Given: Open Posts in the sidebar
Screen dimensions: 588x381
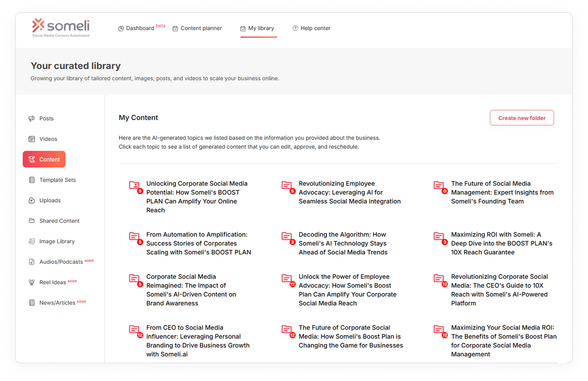Looking at the screenshot, I should (x=41, y=118).
